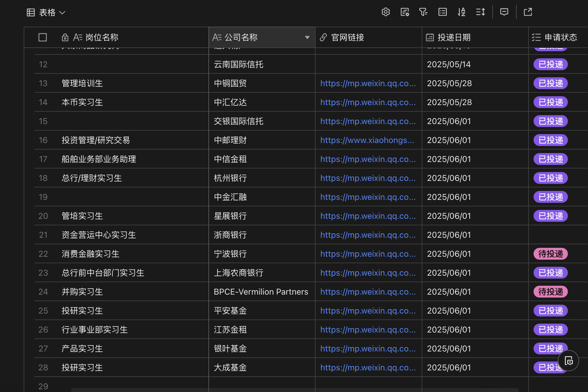This screenshot has width=588, height=392.
Task: Click the 待投递 tag for 宁波银行
Action: [x=550, y=254]
